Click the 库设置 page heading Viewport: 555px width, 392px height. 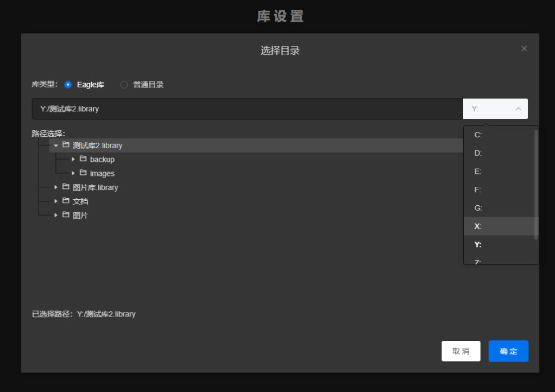[x=280, y=16]
